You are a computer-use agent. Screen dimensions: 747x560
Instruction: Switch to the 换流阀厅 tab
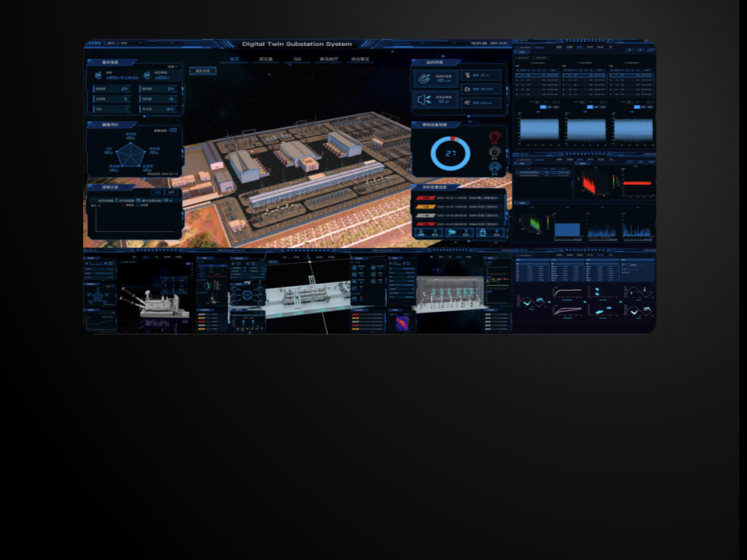tap(328, 59)
